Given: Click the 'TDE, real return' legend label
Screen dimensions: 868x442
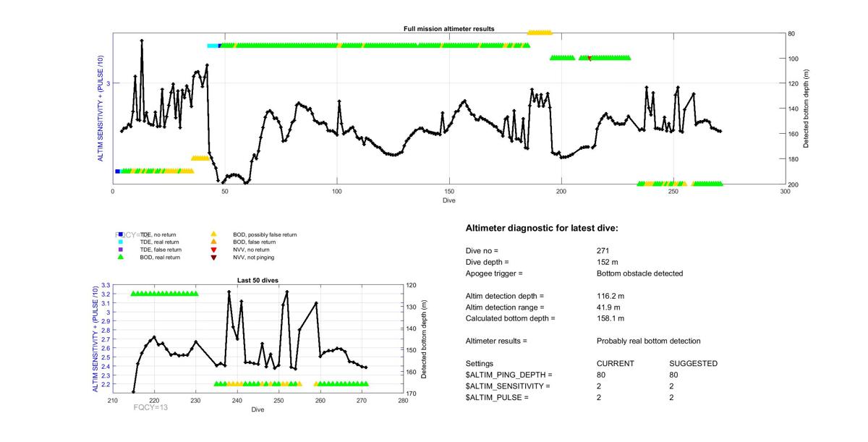Looking at the screenshot, I should pos(160,242).
